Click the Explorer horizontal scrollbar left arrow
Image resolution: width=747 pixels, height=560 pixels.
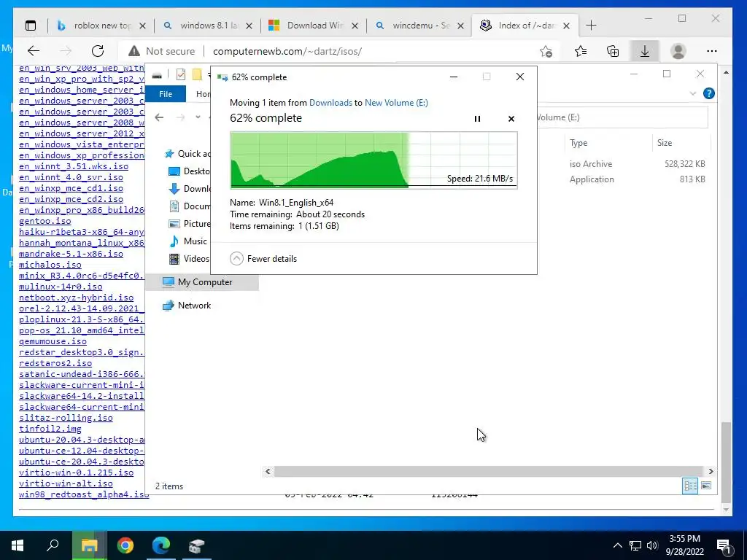click(x=268, y=472)
